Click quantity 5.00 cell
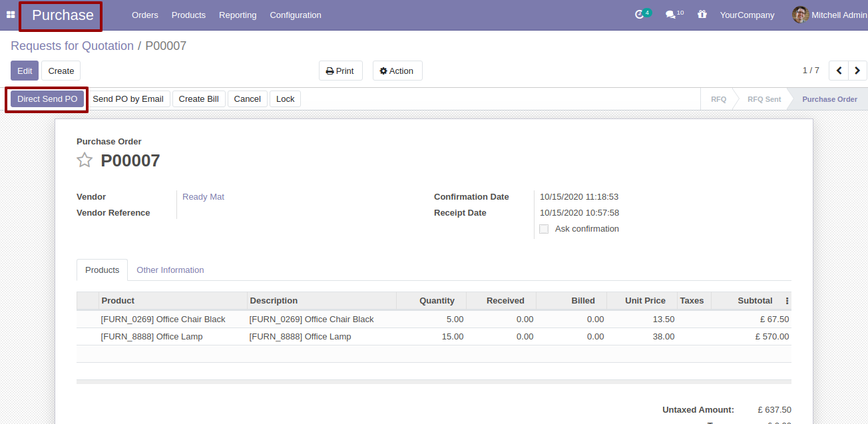Screen dimensions: 868x424 point(431,319)
